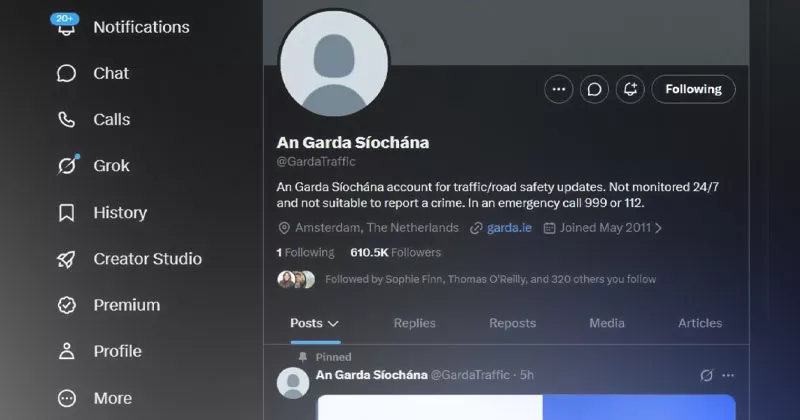
Task: Go to Calls in sidebar menu
Action: tap(111, 120)
